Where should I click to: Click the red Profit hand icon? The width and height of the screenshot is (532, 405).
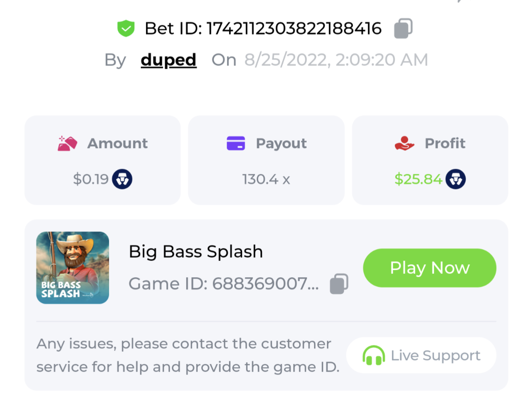405,143
